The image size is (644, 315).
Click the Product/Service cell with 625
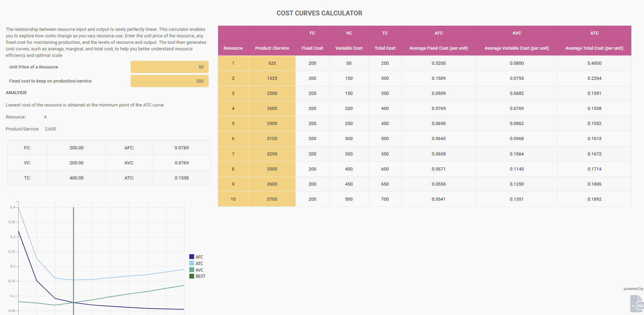[x=272, y=63]
